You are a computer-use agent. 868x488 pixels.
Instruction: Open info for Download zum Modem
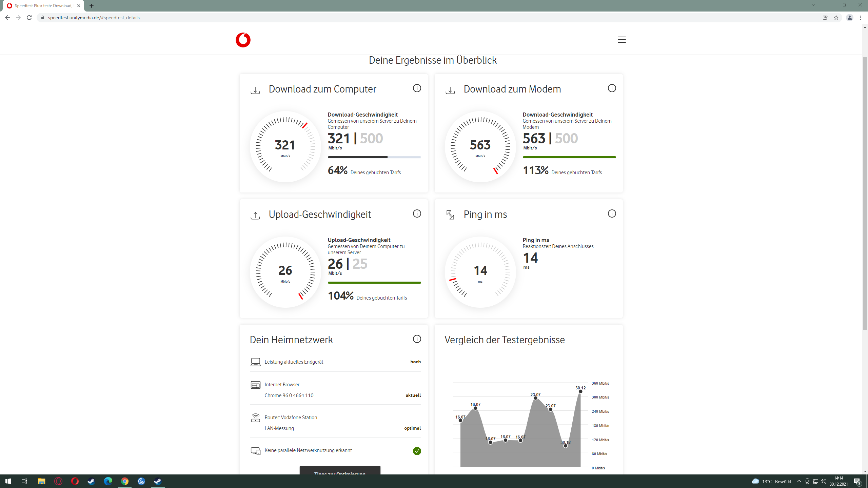(612, 88)
